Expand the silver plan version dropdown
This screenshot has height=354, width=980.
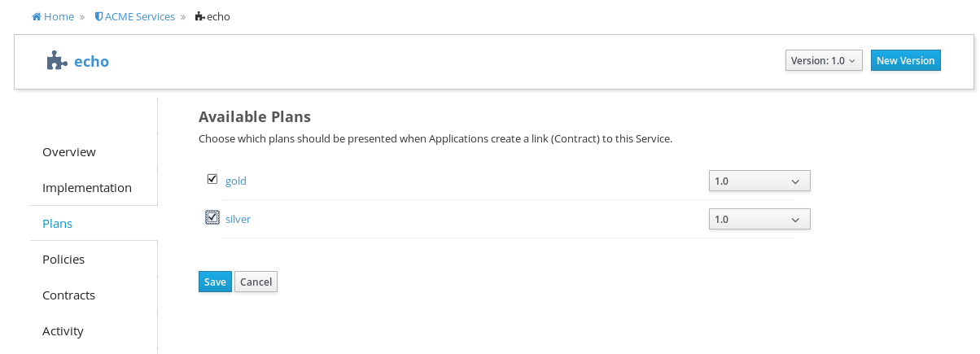click(759, 219)
